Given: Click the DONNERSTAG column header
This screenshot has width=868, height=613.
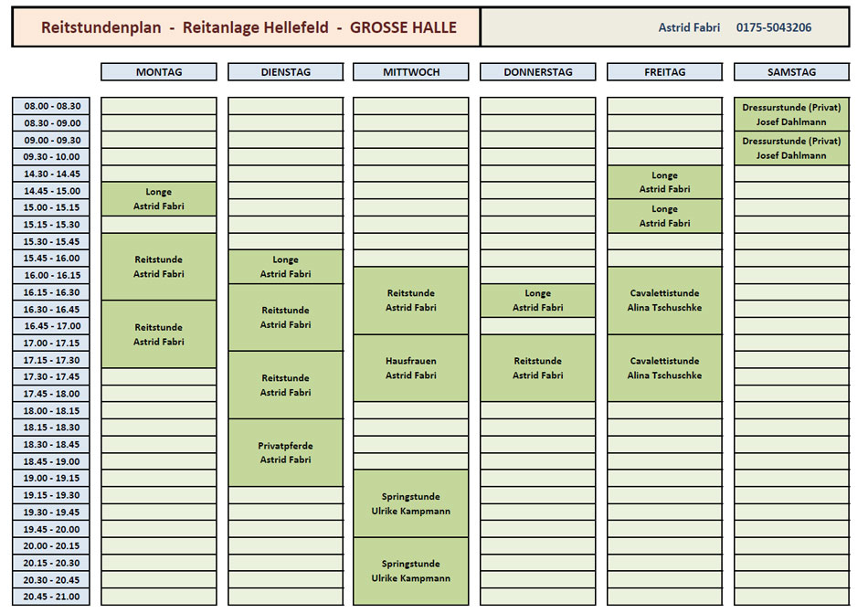Looking at the screenshot, I should point(537,71).
